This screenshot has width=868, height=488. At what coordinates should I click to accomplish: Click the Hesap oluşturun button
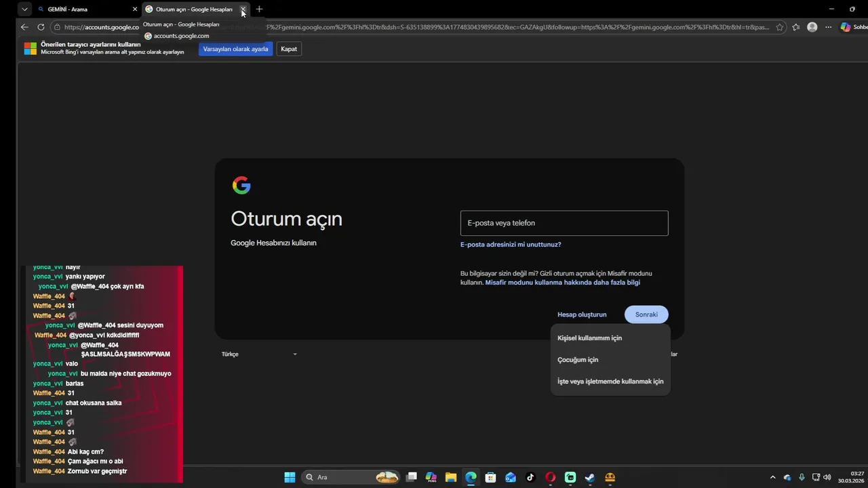click(x=582, y=314)
